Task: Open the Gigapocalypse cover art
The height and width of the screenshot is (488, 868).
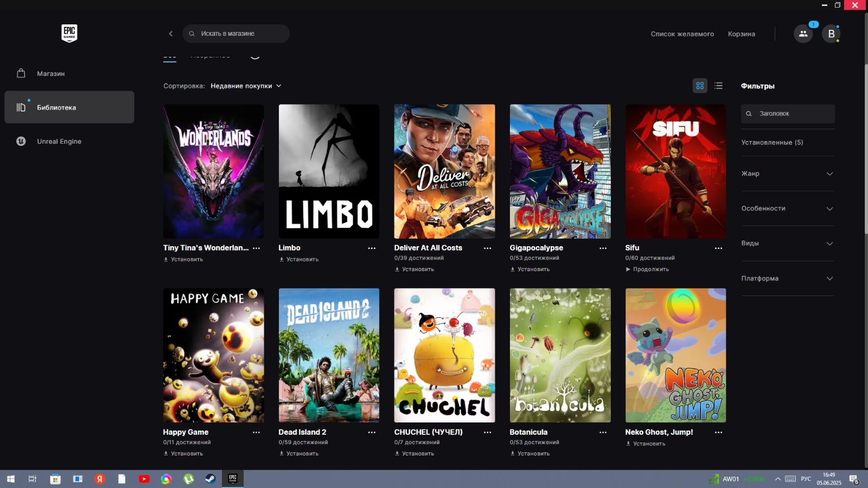Action: pos(560,171)
